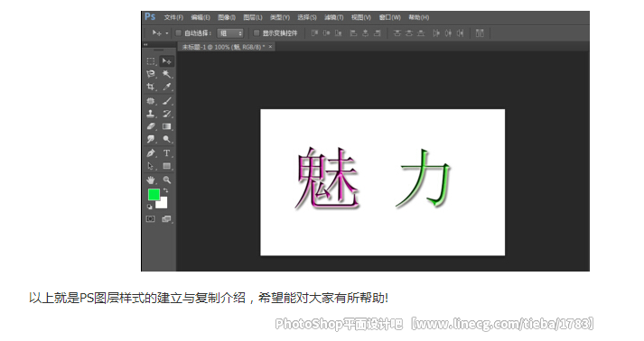
Task: Click Distribute bottom edges button
Action: pyautogui.click(x=421, y=32)
